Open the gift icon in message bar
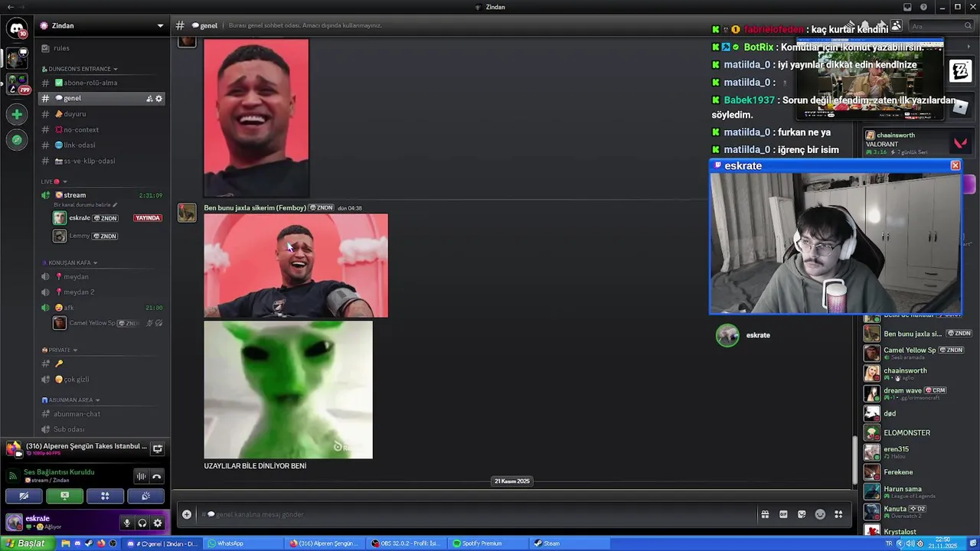This screenshot has width=980, height=551. pos(764,514)
